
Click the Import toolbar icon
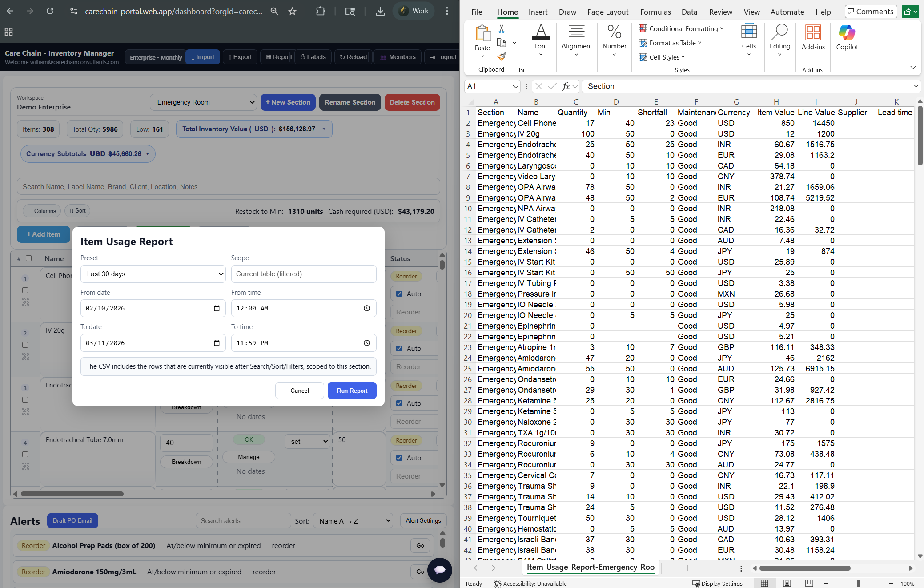[203, 57]
